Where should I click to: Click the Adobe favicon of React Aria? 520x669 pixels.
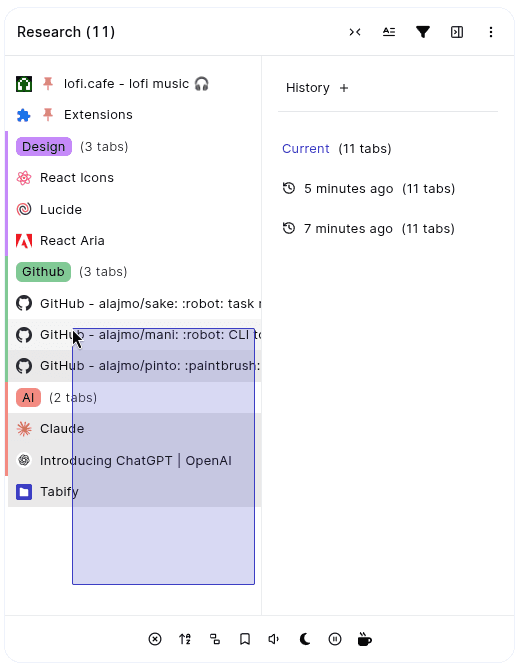point(24,241)
